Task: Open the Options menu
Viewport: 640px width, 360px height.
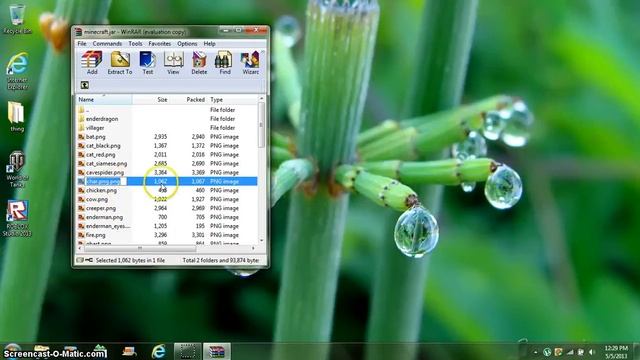Action: click(x=187, y=44)
